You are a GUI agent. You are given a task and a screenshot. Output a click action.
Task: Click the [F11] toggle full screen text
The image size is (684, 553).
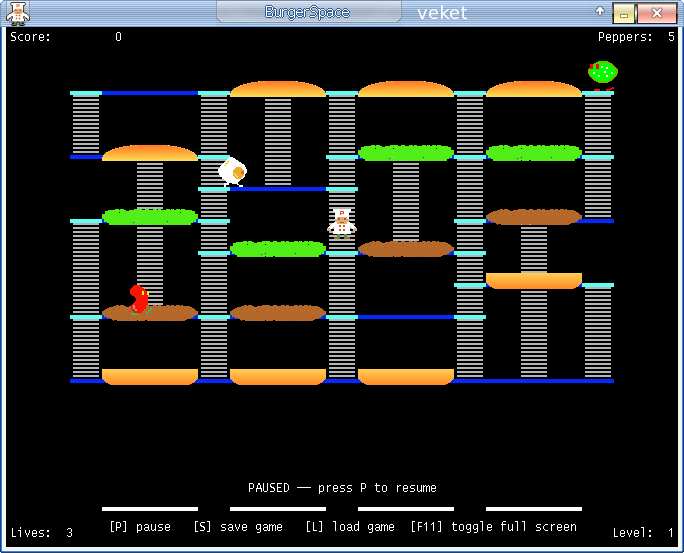click(x=493, y=527)
